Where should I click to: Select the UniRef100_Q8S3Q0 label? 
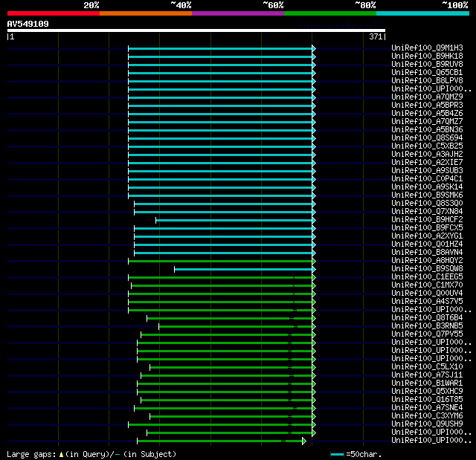click(427, 204)
